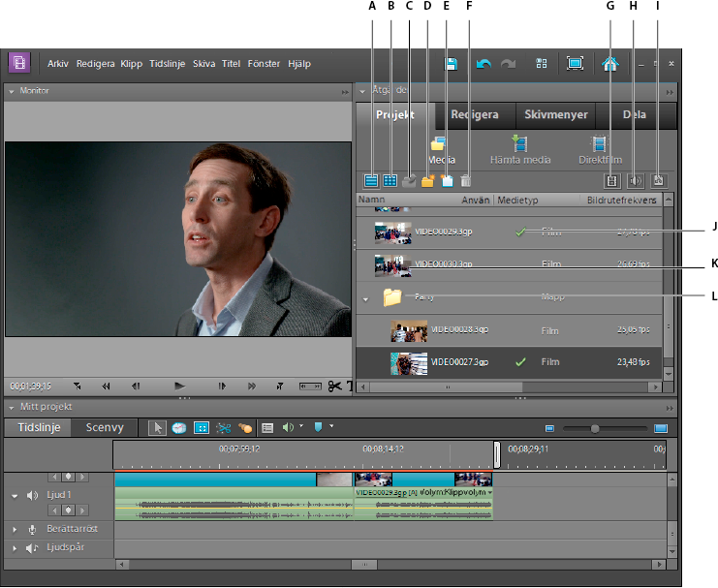Open the Skiva menu

click(x=203, y=64)
